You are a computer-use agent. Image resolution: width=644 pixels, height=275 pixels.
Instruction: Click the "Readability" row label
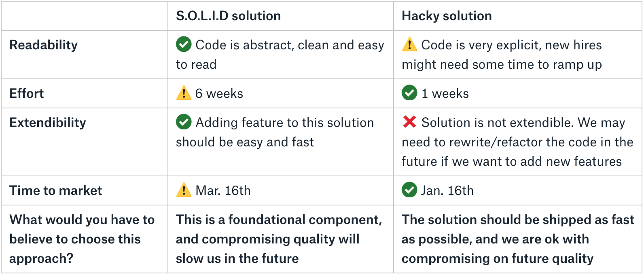click(x=43, y=45)
